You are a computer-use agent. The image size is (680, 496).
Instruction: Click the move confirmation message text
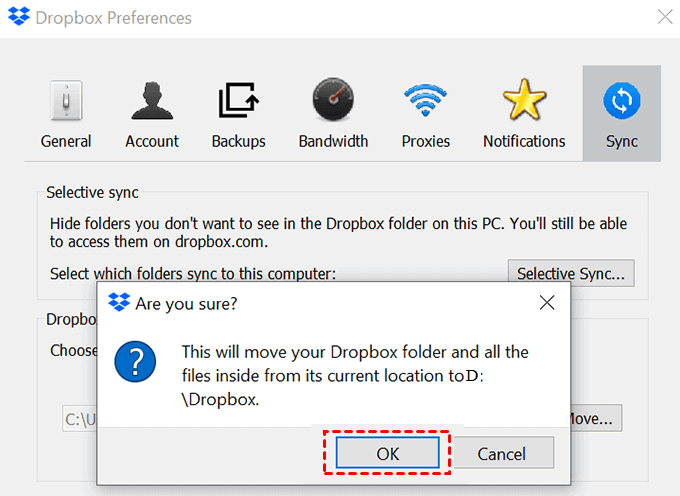pos(355,375)
